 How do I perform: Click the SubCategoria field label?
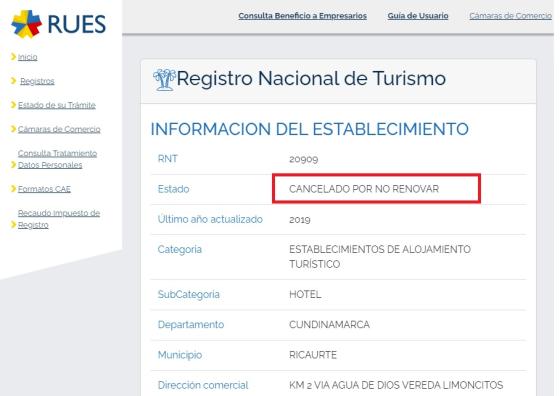pos(189,294)
